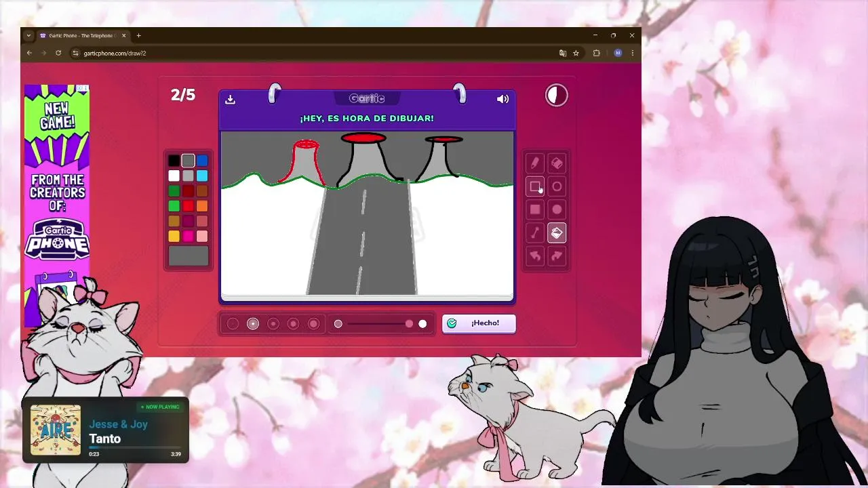
Task: Pick the black color swatch
Action: [x=174, y=161]
